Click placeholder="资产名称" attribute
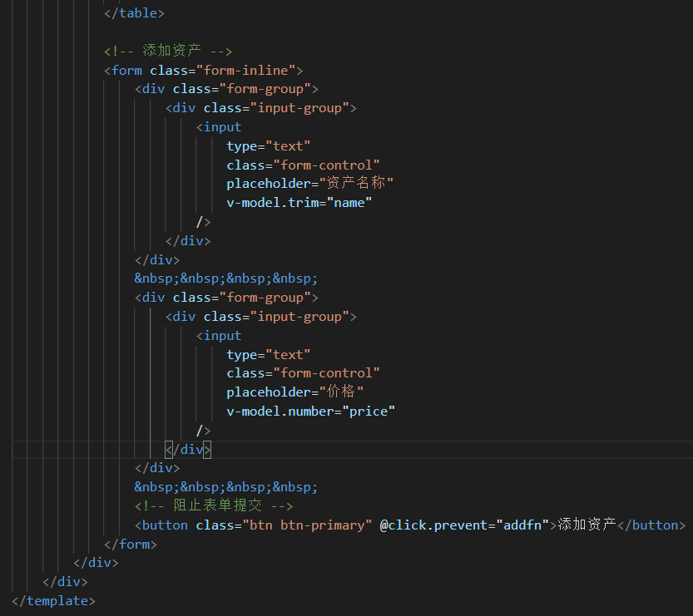Viewport: 693px width, 616px height. click(309, 183)
